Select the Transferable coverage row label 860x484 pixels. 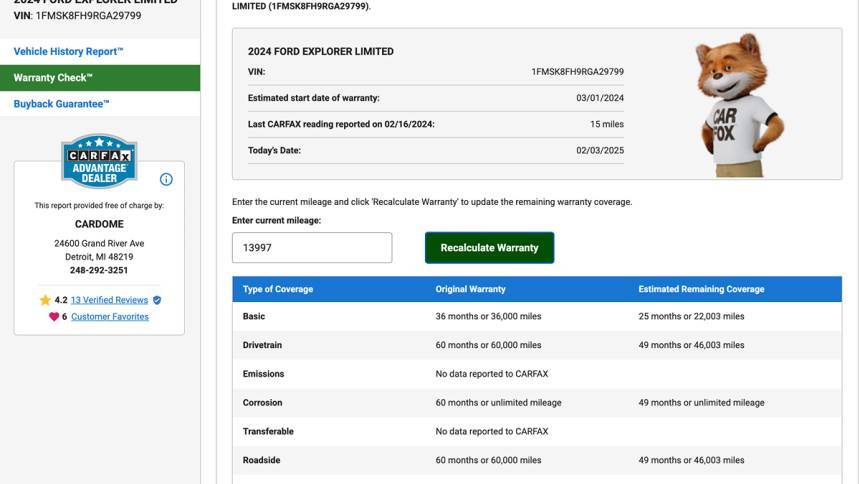coord(268,431)
